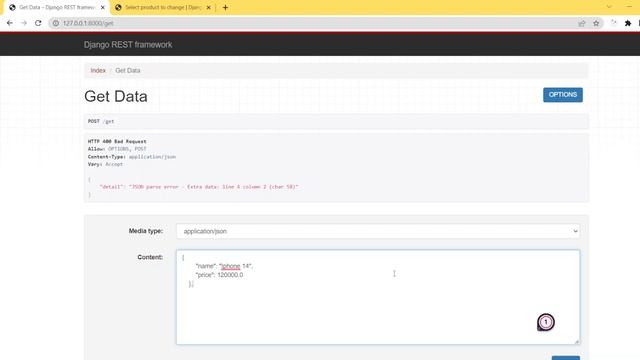
Task: Switch to the Select product to change tab
Action: pos(162,7)
